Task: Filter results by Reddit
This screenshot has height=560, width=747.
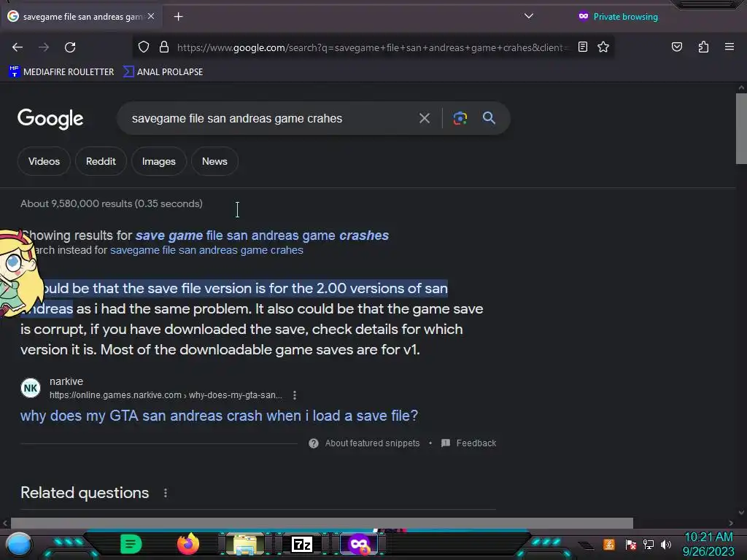Action: point(101,161)
